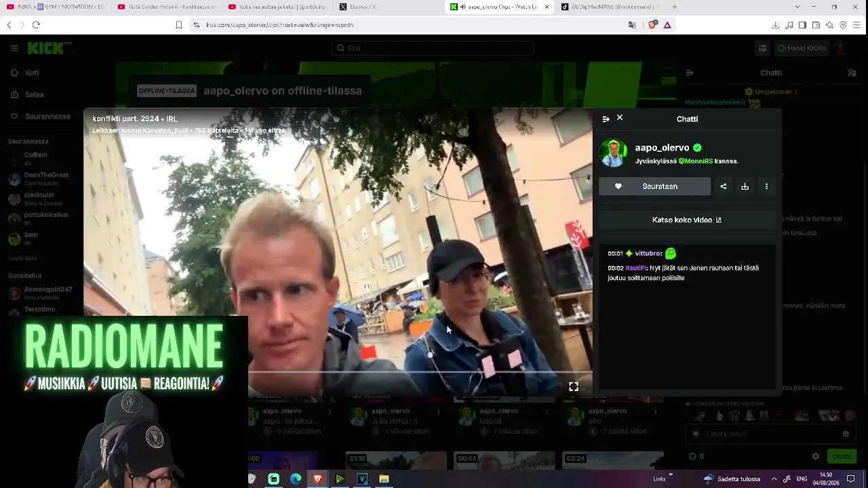The height and width of the screenshot is (488, 868).
Task: Open the pottukoiralive channel in the sidebar
Action: (x=41, y=218)
